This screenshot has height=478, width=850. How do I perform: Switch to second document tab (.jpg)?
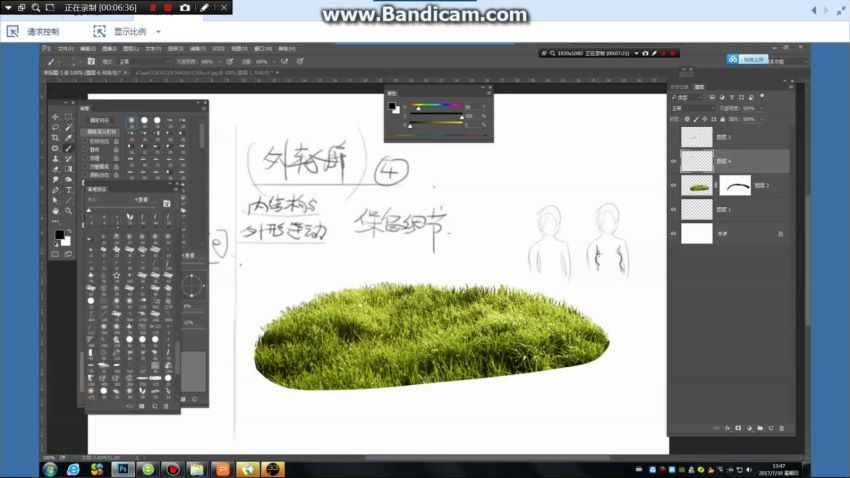click(204, 73)
